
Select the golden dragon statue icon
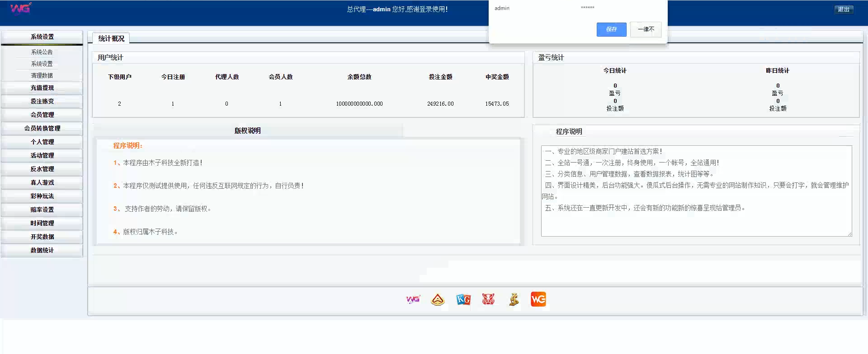514,299
